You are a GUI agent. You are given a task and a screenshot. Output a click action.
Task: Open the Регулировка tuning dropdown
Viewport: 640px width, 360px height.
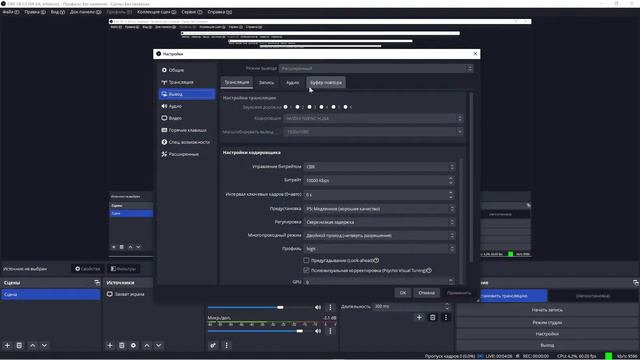[379, 222]
